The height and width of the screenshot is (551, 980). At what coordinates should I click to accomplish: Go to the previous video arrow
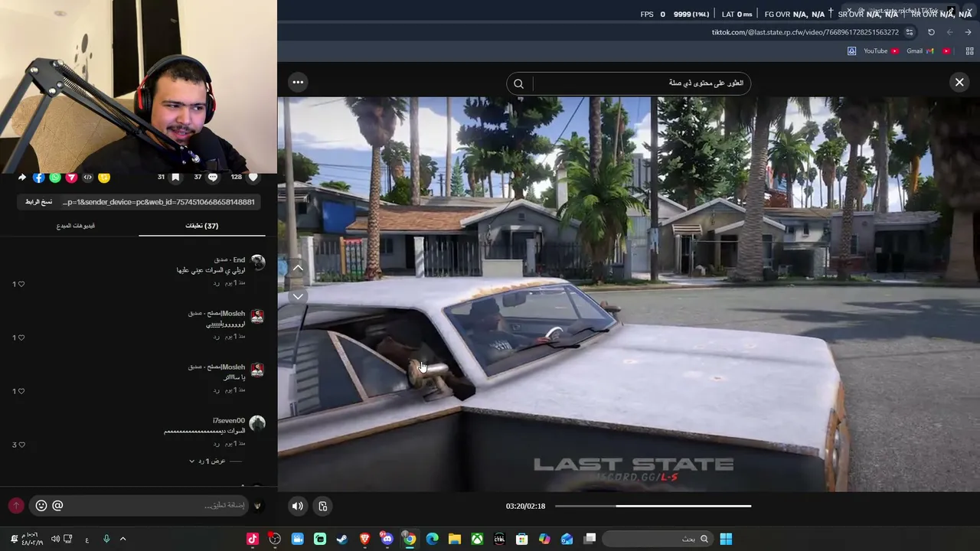298,267
